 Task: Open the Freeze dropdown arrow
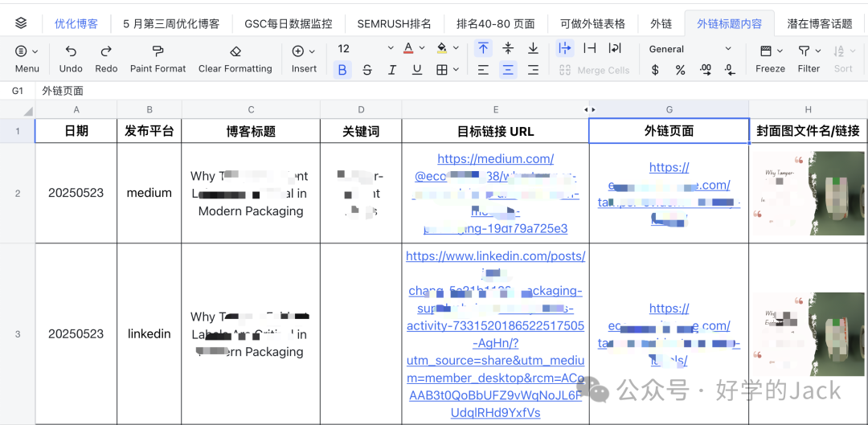coord(780,51)
